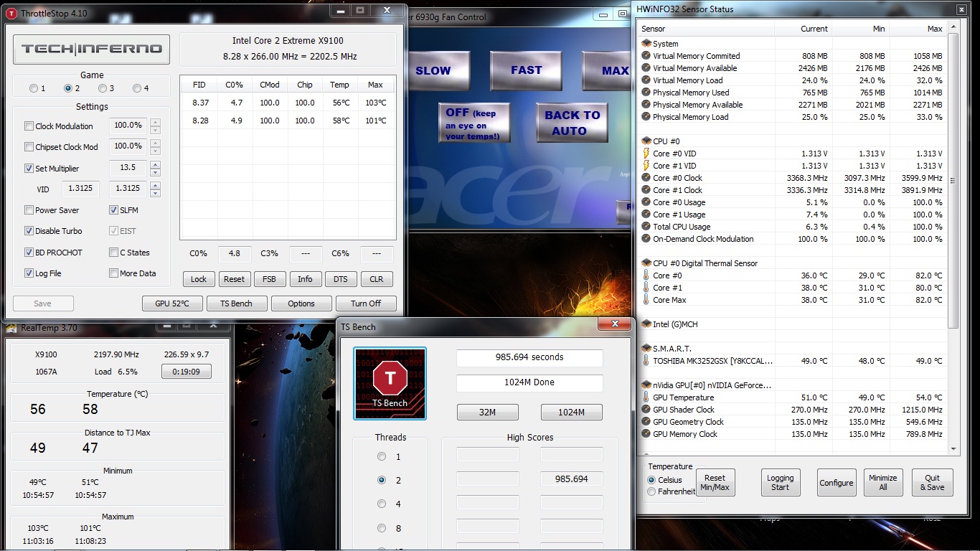The width and height of the screenshot is (980, 551).
Task: Click the TechInferno logo banner
Action: point(91,50)
